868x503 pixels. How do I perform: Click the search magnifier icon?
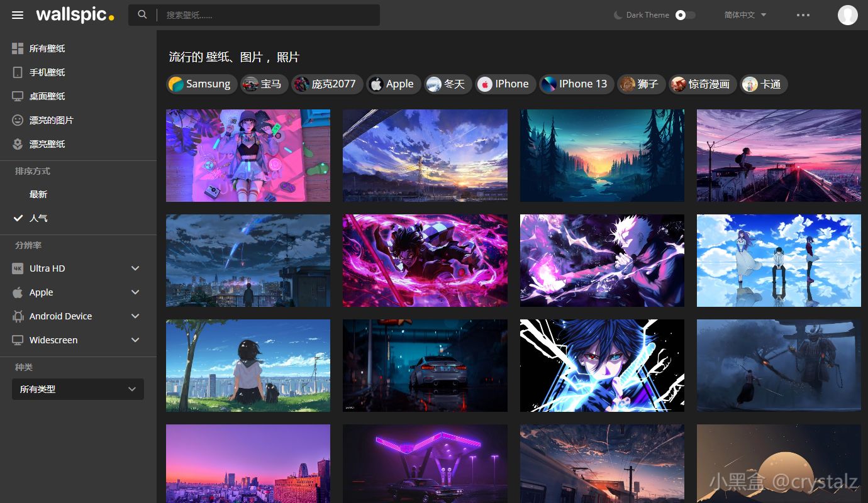(143, 14)
